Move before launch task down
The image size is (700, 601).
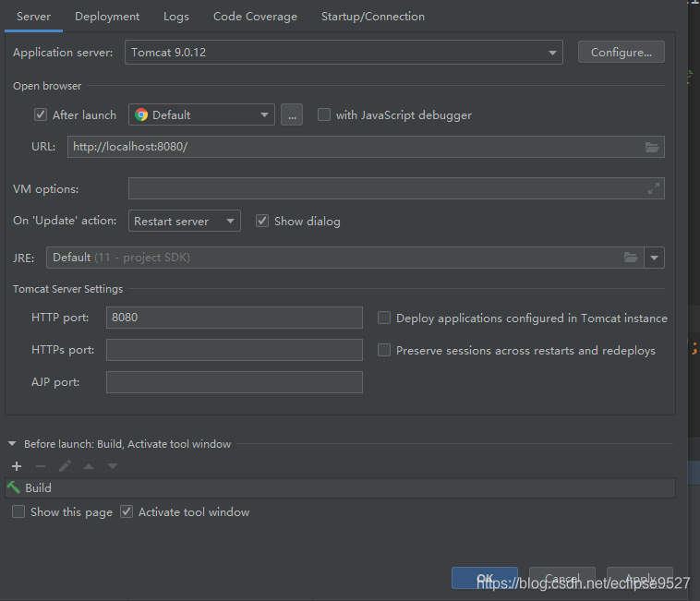113,466
